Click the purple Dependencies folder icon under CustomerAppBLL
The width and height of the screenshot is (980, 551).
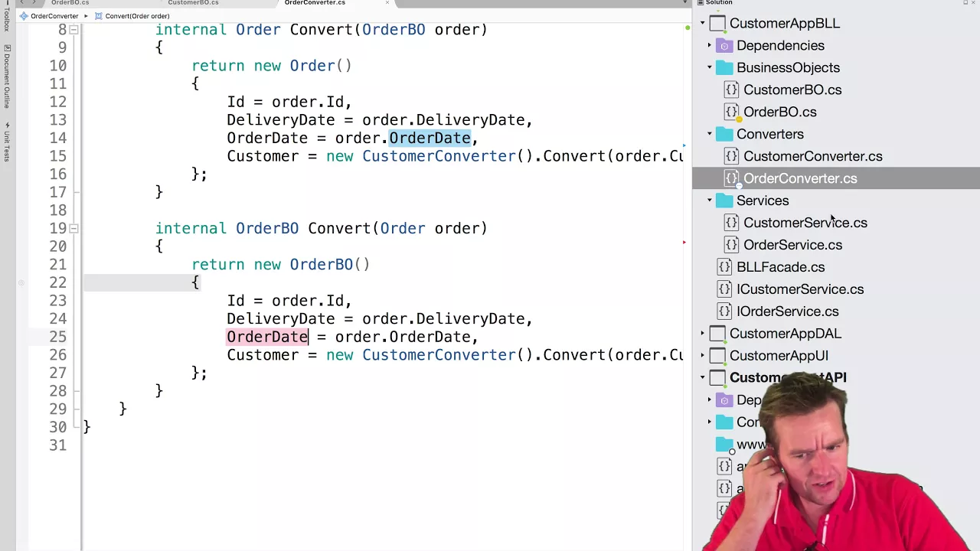724,46
